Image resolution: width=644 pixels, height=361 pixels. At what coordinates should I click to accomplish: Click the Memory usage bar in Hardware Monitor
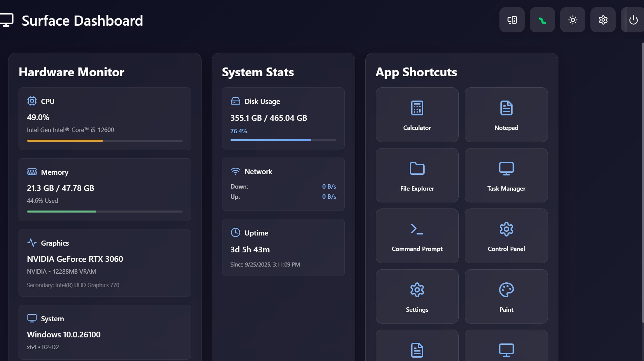[x=104, y=211]
